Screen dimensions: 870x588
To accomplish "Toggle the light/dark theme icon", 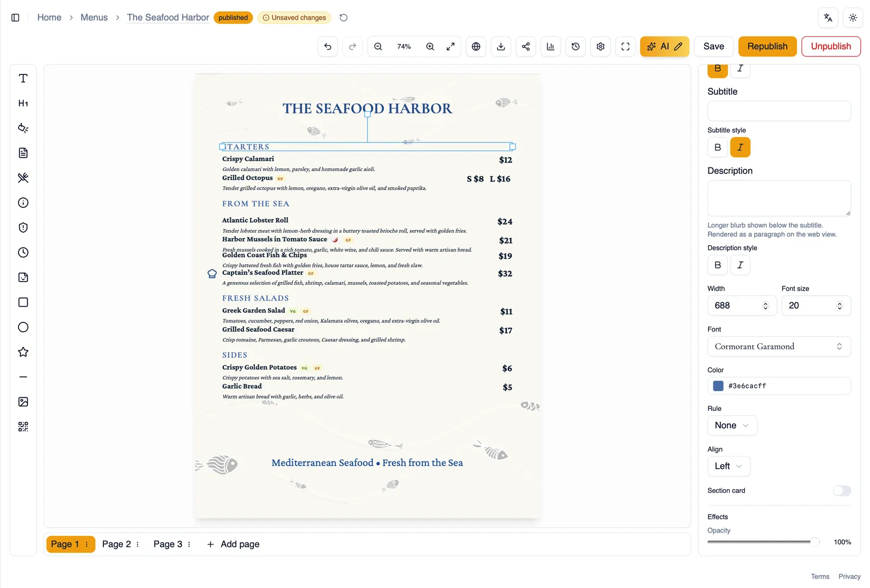I will (853, 18).
